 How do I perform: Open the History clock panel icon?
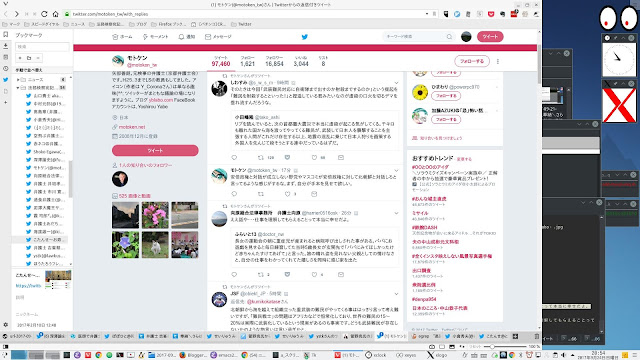(x=5, y=69)
